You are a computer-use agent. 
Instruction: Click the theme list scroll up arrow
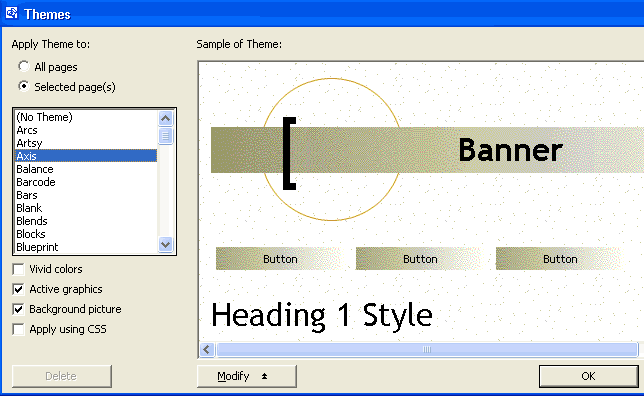[x=166, y=119]
